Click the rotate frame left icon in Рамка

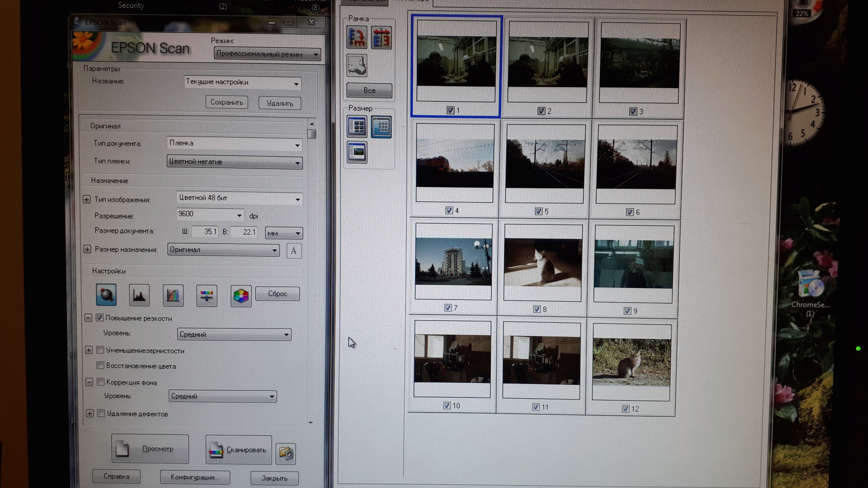(x=357, y=37)
